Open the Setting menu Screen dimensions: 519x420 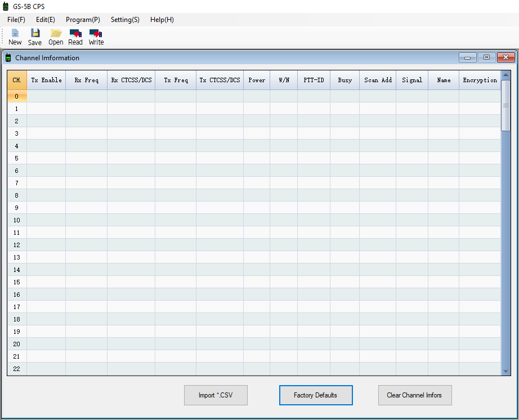[125, 20]
